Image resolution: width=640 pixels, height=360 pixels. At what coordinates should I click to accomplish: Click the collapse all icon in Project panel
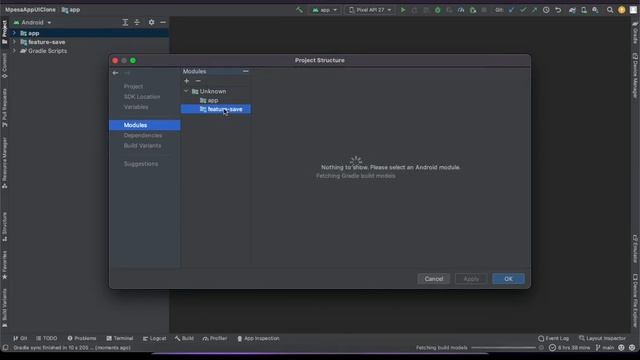(137, 22)
